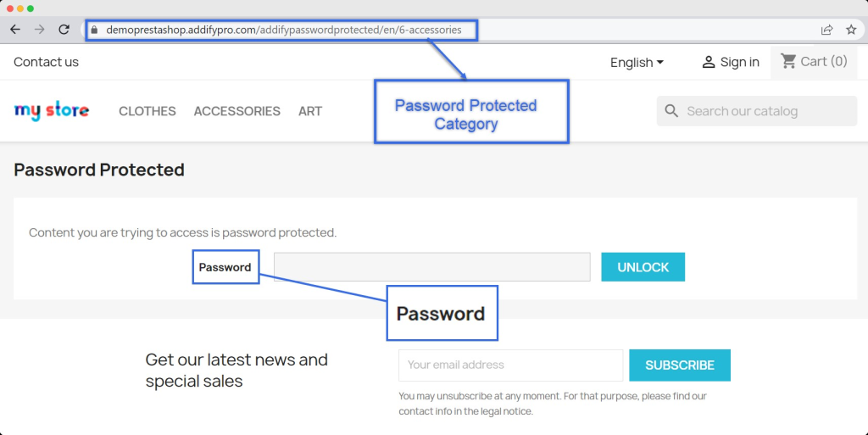Screen dimensions: 868x435
Task: Open the Contact us link
Action: (46, 62)
